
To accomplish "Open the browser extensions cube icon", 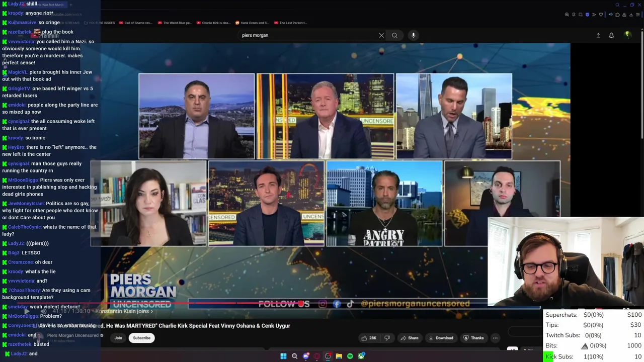I will pos(617,15).
